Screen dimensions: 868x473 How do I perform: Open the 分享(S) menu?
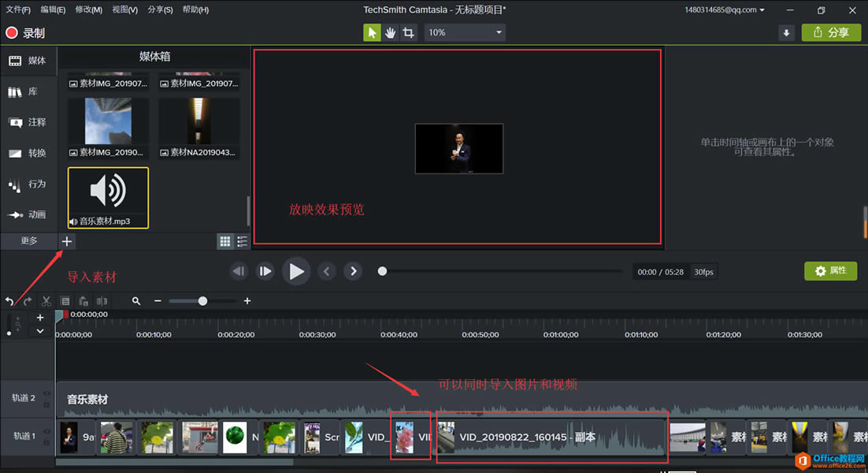tap(160, 9)
